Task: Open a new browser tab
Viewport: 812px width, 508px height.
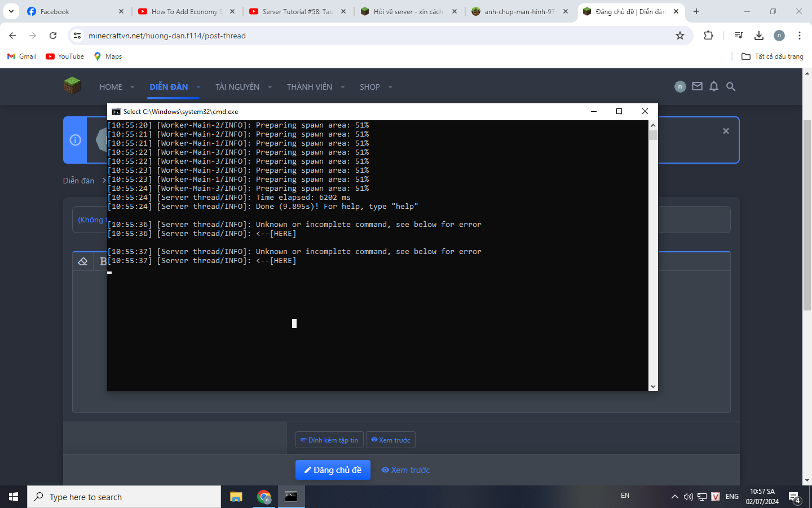Action: click(x=696, y=11)
